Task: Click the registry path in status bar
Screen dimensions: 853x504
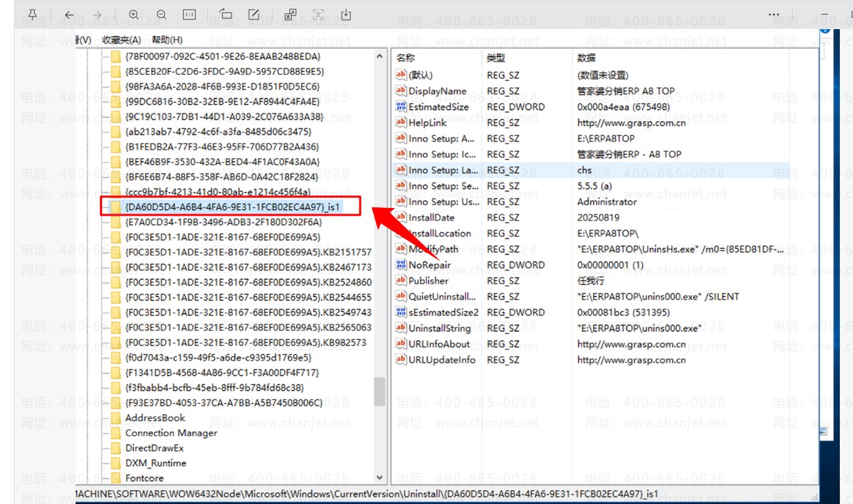Action: coord(367,494)
